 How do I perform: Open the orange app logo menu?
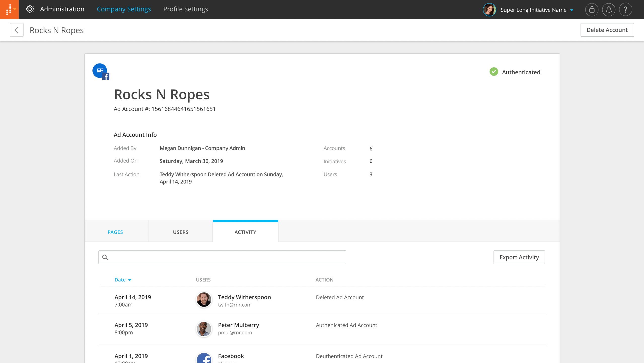[9, 9]
